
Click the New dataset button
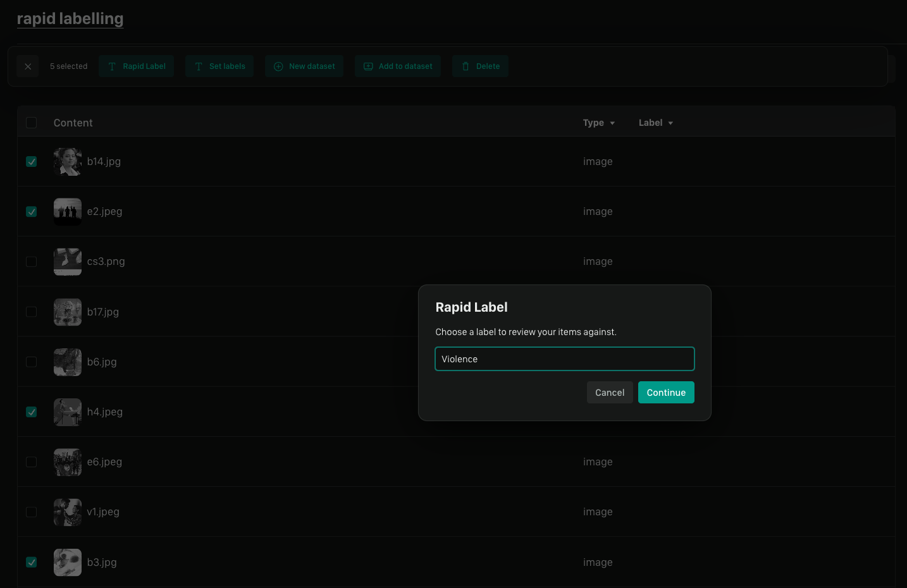304,66
